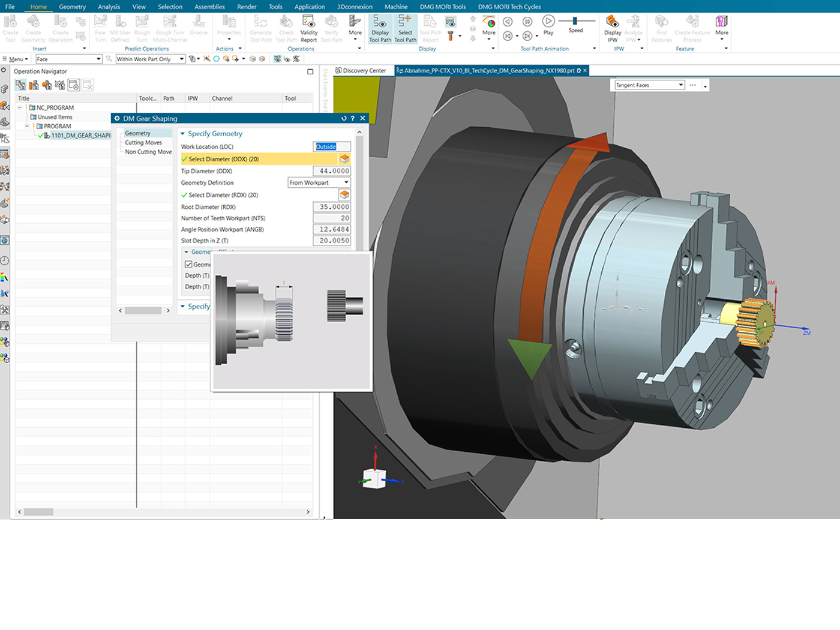840x630 pixels.
Task: Collapse the NC_PROGRAM tree node
Action: click(x=20, y=108)
